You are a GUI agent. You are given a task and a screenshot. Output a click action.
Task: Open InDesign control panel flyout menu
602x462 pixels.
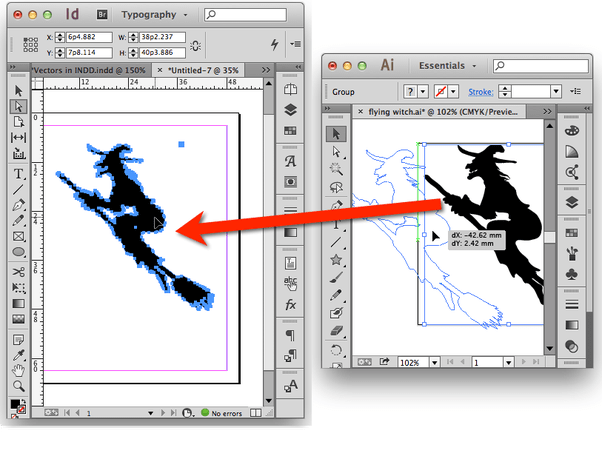[x=295, y=44]
